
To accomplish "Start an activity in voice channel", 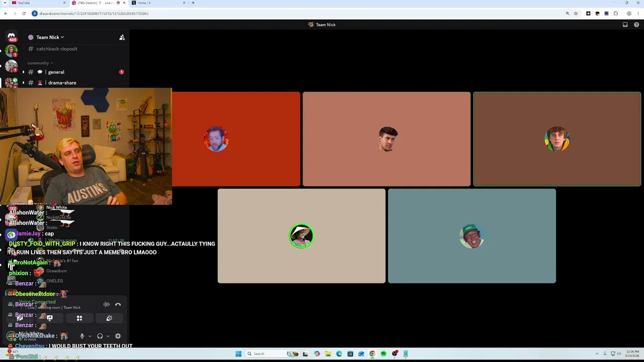I will pyautogui.click(x=79, y=318).
